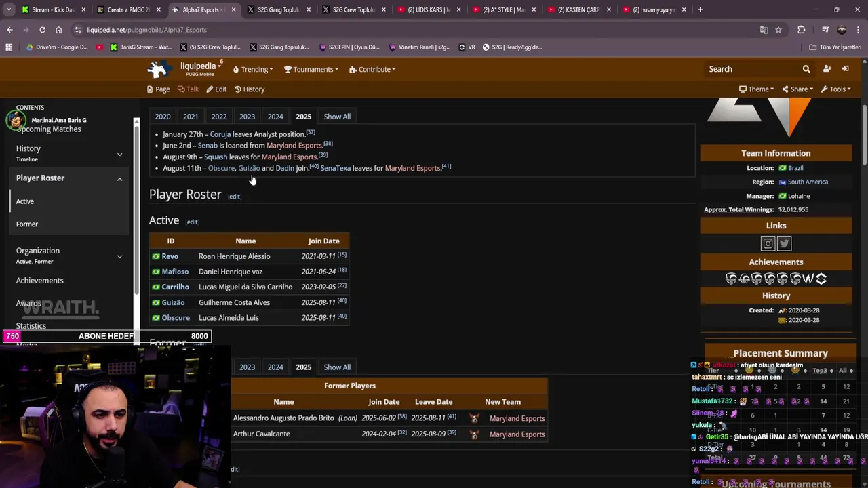The image size is (868, 488).
Task: Select 2020 timeline tab
Action: (163, 117)
